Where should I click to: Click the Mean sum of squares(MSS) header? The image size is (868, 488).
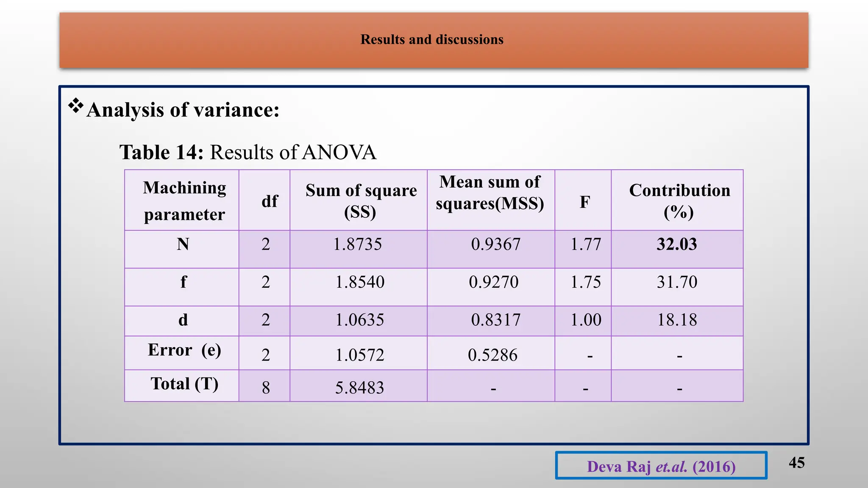[490, 193]
